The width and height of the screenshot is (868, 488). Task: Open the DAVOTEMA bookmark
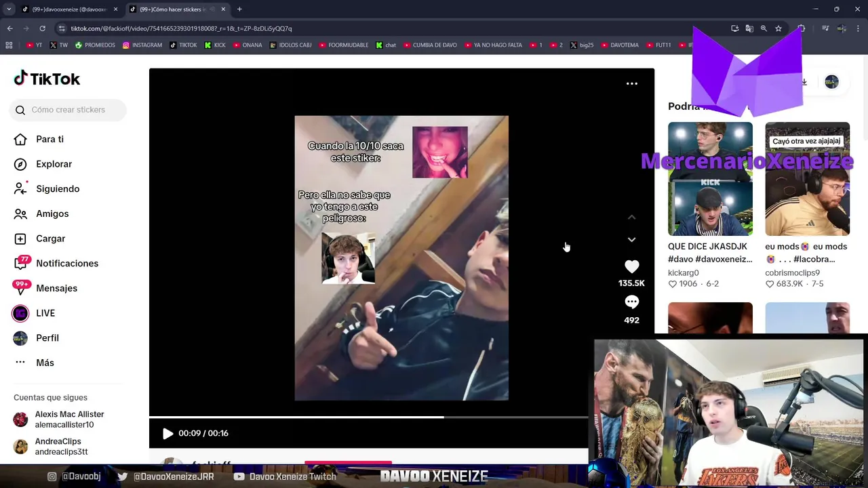tap(620, 45)
